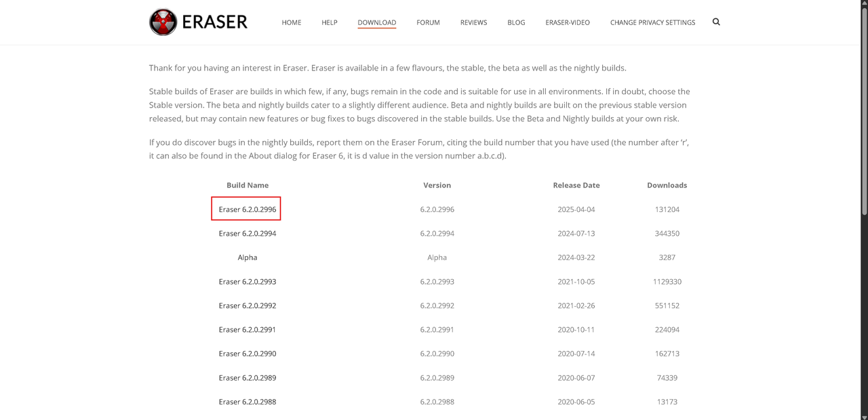
Task: Click the scrollbar up arrow
Action: (x=864, y=4)
